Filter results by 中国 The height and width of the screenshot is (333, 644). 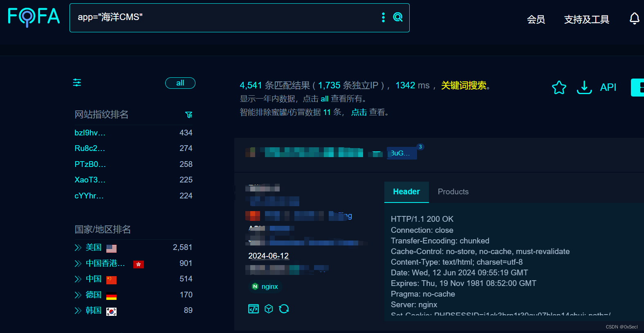coord(94,279)
